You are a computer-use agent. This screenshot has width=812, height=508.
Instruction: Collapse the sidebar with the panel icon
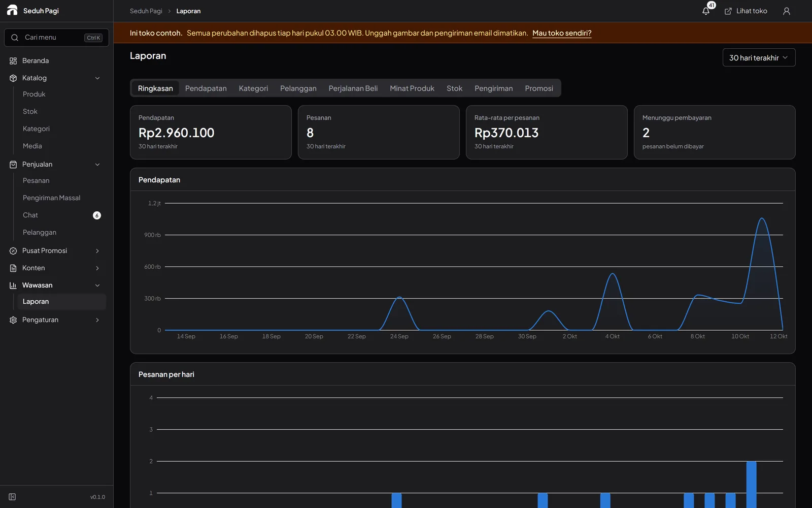pos(12,497)
